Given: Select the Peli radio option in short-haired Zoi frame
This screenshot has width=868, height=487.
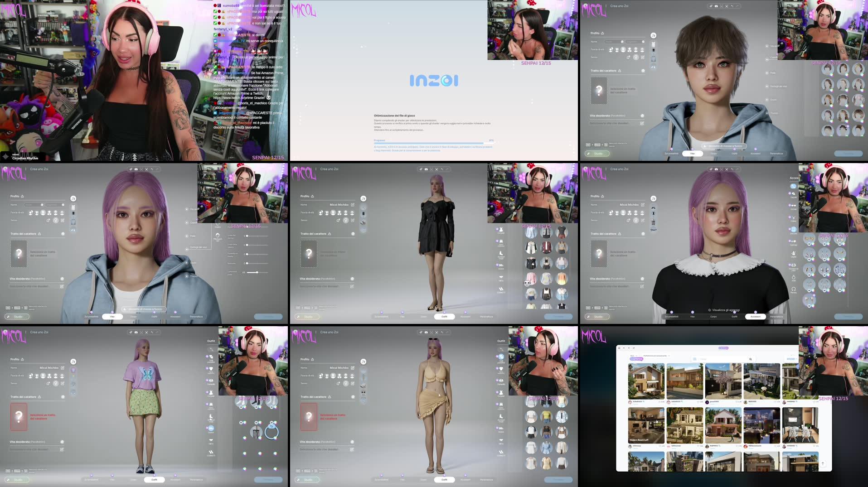Looking at the screenshot, I should (767, 73).
